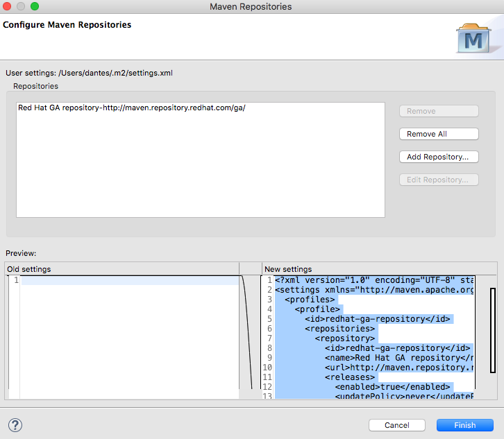504x439 pixels.
Task: Click the red close window button
Action: 7,6
